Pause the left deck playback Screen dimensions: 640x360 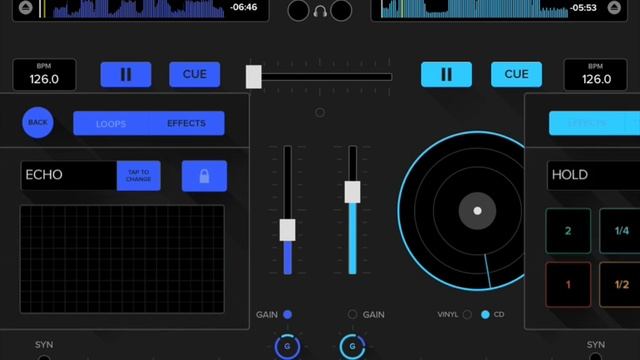coord(126,74)
